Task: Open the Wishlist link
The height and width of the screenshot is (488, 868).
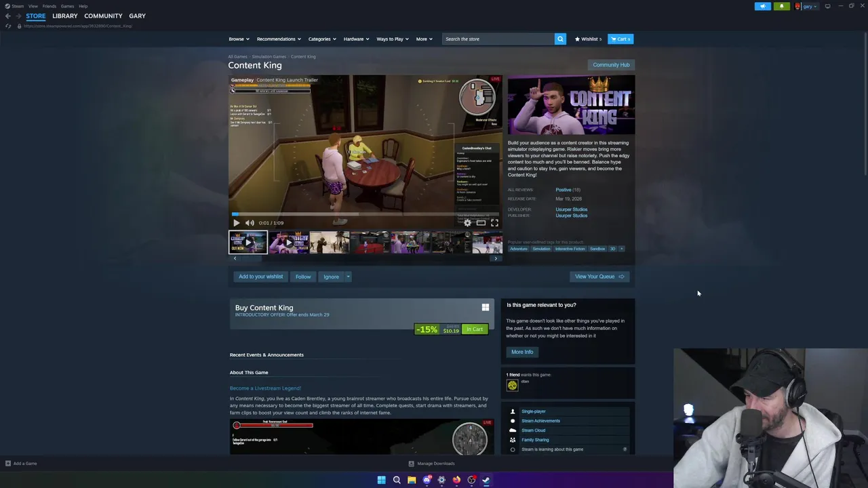Action: click(588, 39)
